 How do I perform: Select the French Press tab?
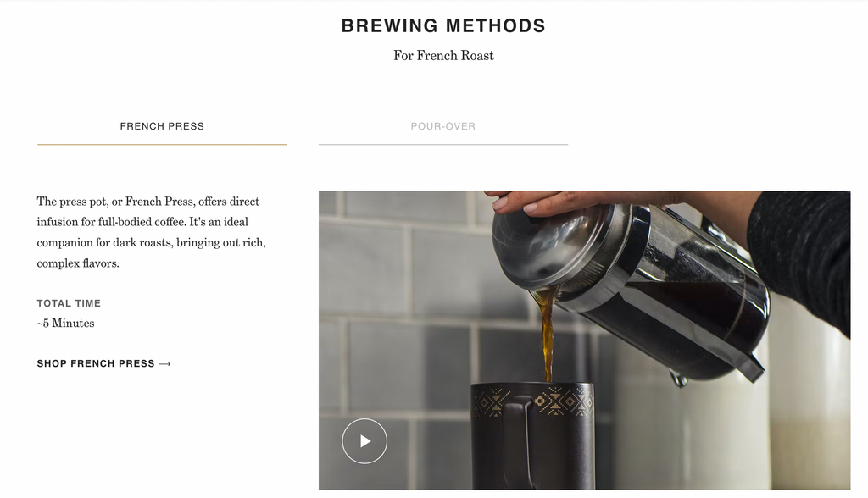(x=162, y=126)
